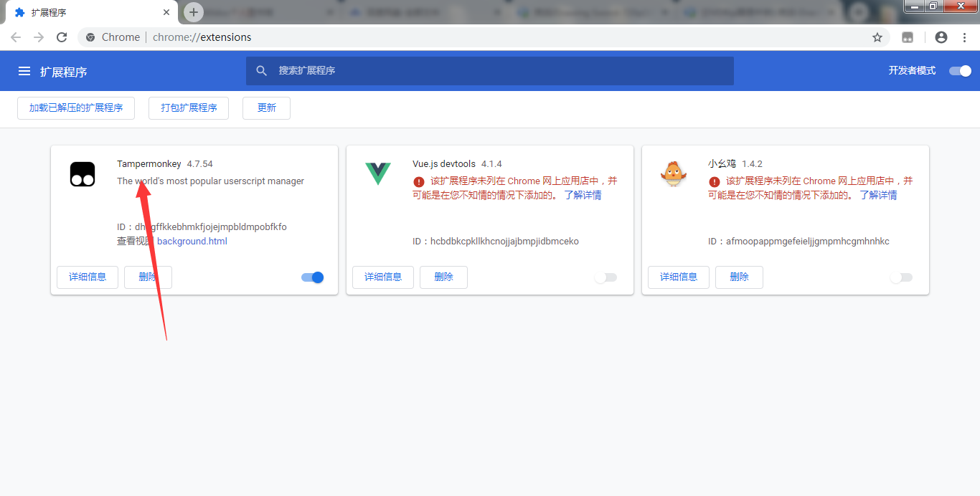This screenshot has height=496, width=980.
Task: Open the Chrome profile avatar
Action: click(x=941, y=37)
